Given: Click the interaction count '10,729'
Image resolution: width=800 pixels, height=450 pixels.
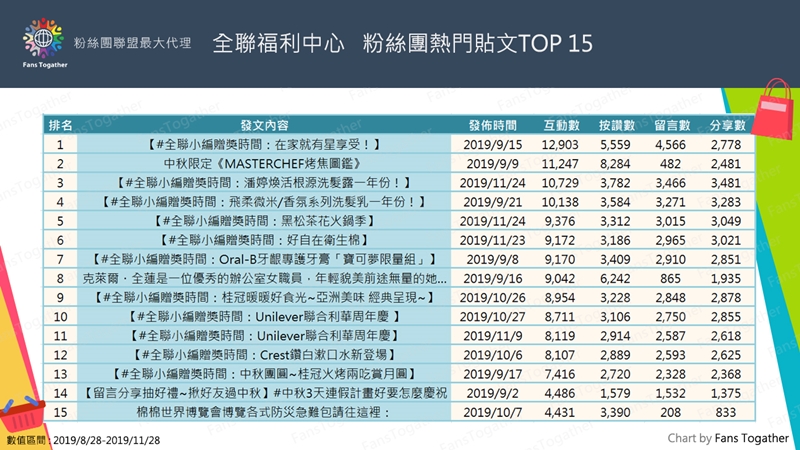Looking at the screenshot, I should [x=560, y=183].
